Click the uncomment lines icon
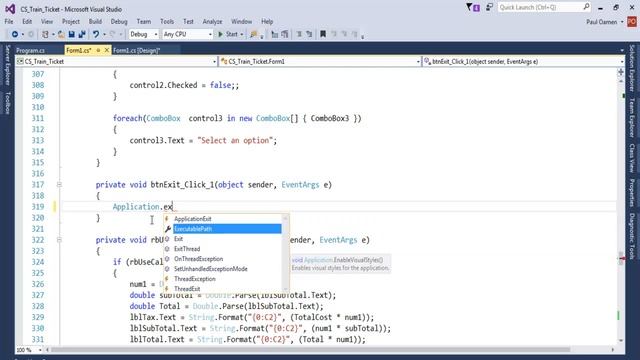This screenshot has width=640, height=360. tap(309, 34)
